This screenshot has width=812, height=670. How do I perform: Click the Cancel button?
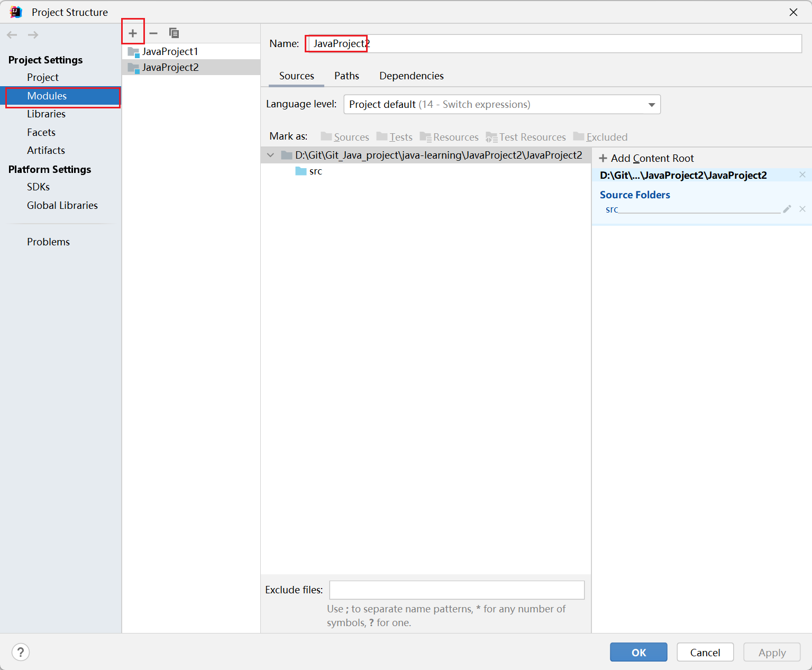[705, 652]
